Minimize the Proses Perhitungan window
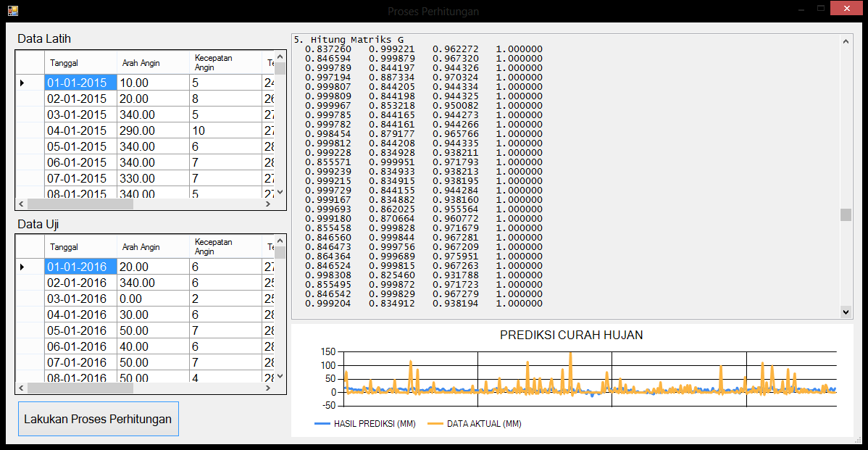The width and height of the screenshot is (868, 450). [801, 9]
